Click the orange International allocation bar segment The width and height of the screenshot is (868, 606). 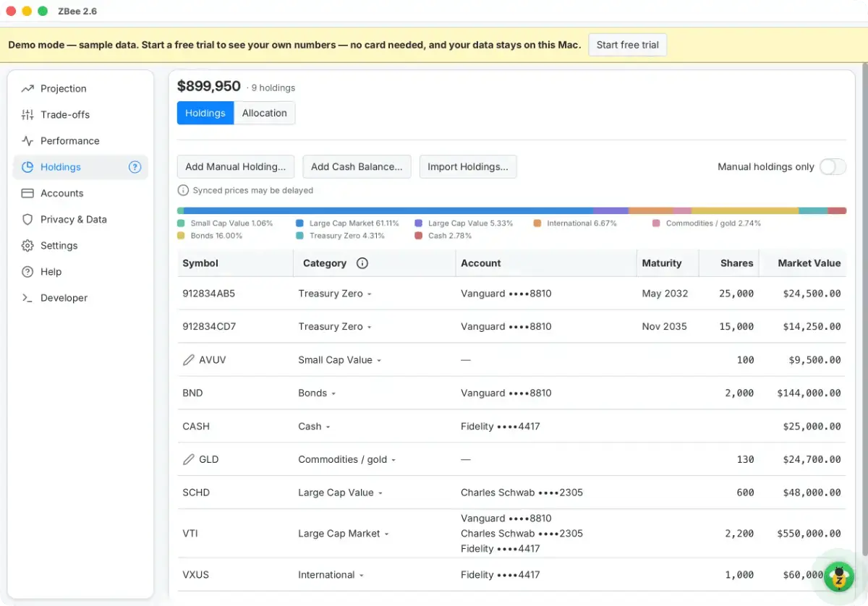pyautogui.click(x=651, y=210)
